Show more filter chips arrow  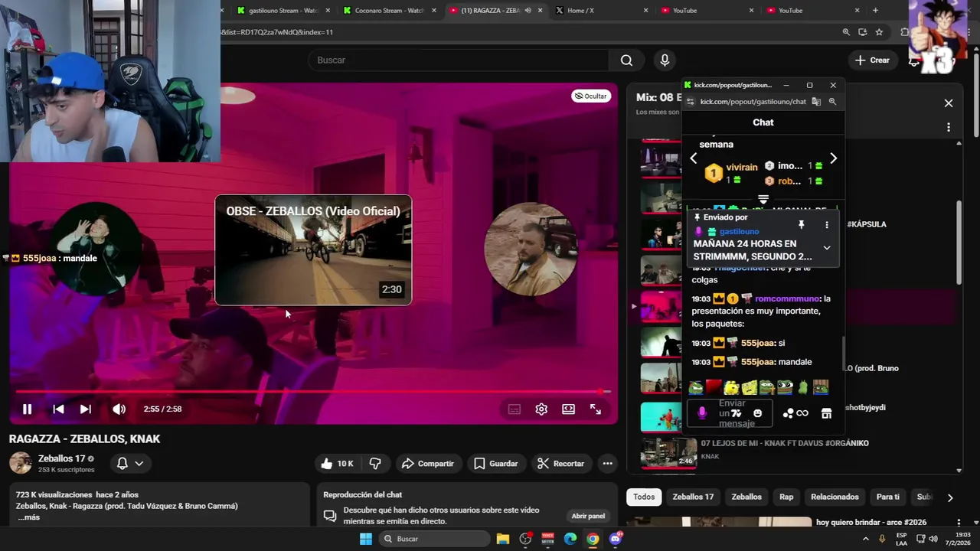pos(950,497)
